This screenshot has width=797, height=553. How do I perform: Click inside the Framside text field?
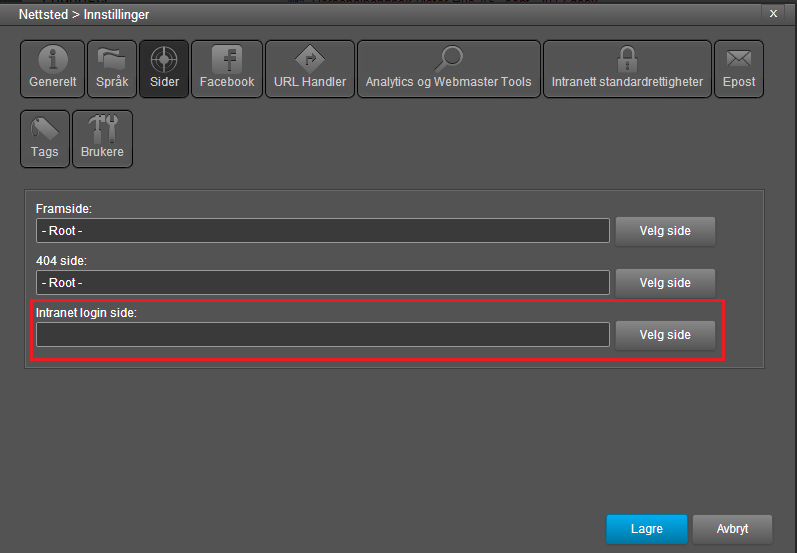click(x=322, y=231)
